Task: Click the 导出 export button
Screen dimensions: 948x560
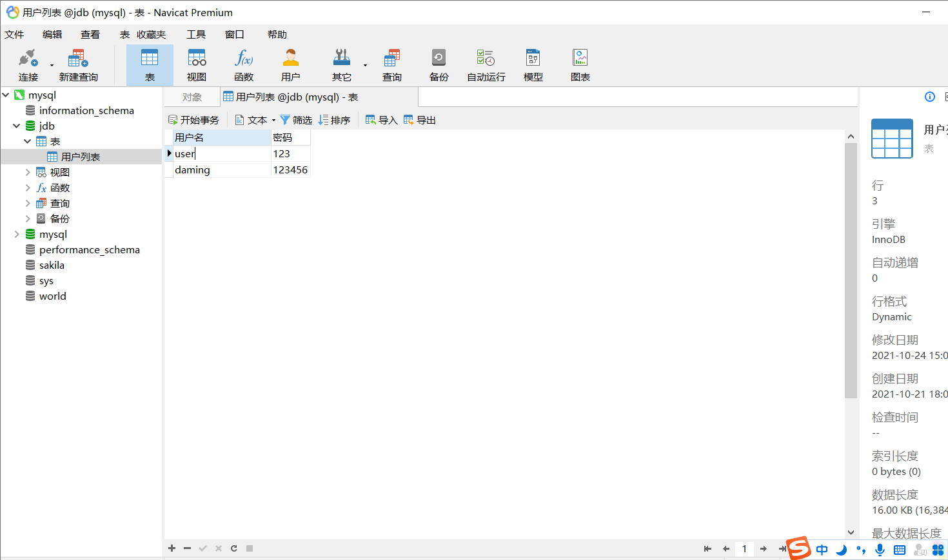Action: [x=419, y=120]
